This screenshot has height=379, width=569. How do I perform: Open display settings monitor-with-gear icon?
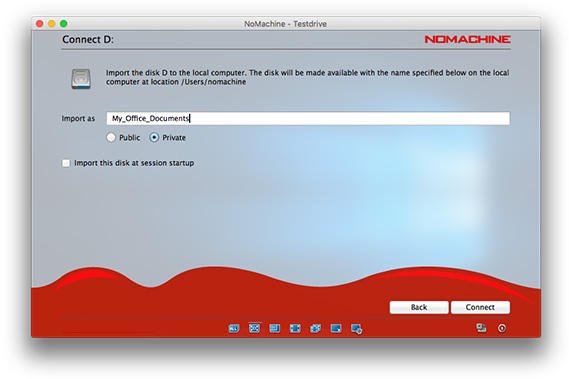(356, 329)
